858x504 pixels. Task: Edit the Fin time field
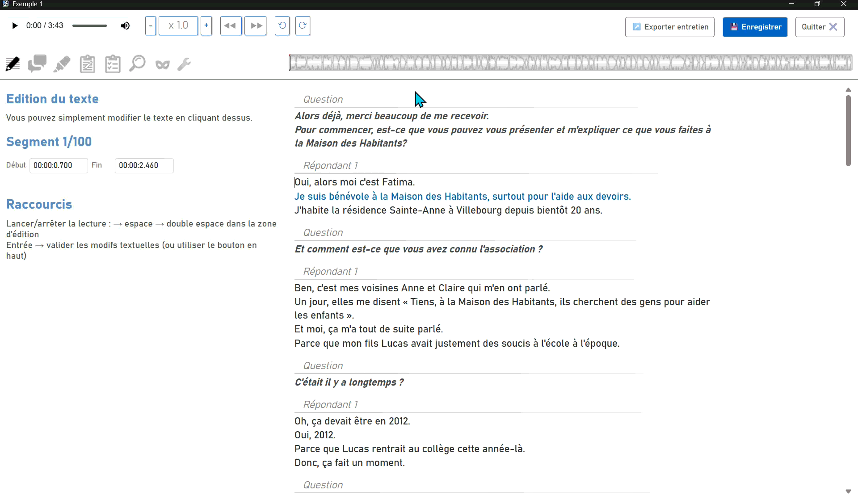(x=144, y=165)
